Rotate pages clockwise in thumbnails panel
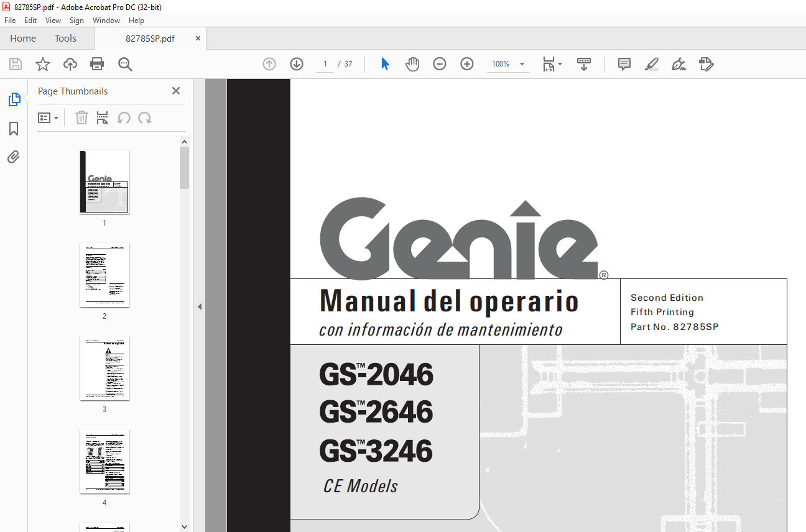The width and height of the screenshot is (806, 532). pos(145,117)
